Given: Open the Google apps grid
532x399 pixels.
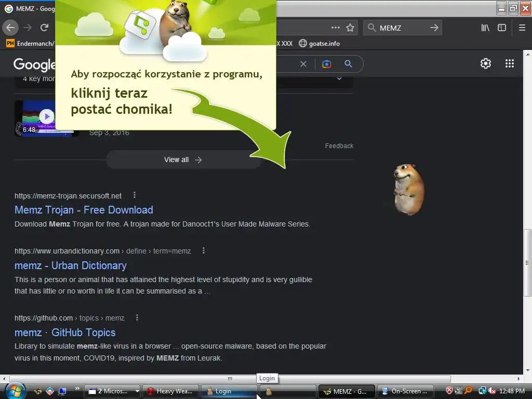Looking at the screenshot, I should [510, 63].
